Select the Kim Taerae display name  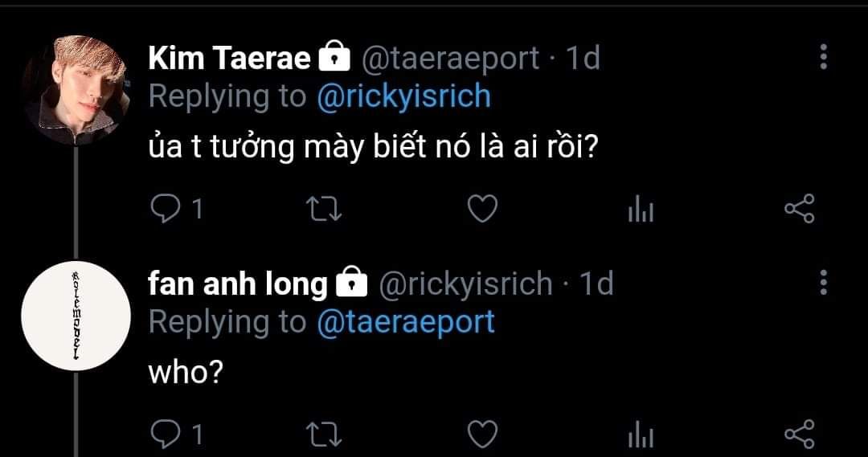click(229, 58)
